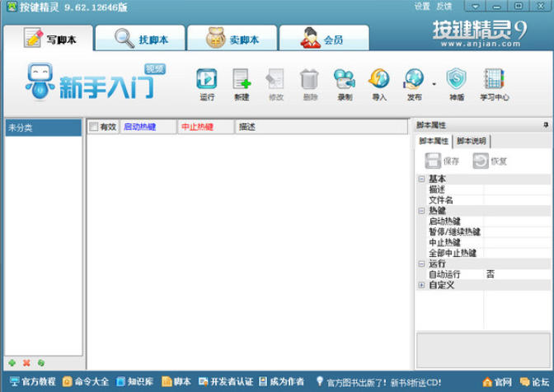The width and height of the screenshot is (554, 392).
Task: Select the 未分类 category
Action: [x=44, y=128]
